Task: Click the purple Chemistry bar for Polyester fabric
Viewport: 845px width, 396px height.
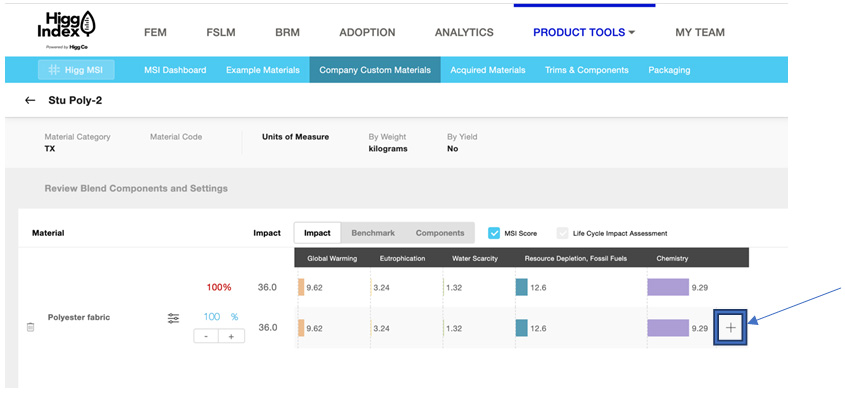Action: point(668,328)
